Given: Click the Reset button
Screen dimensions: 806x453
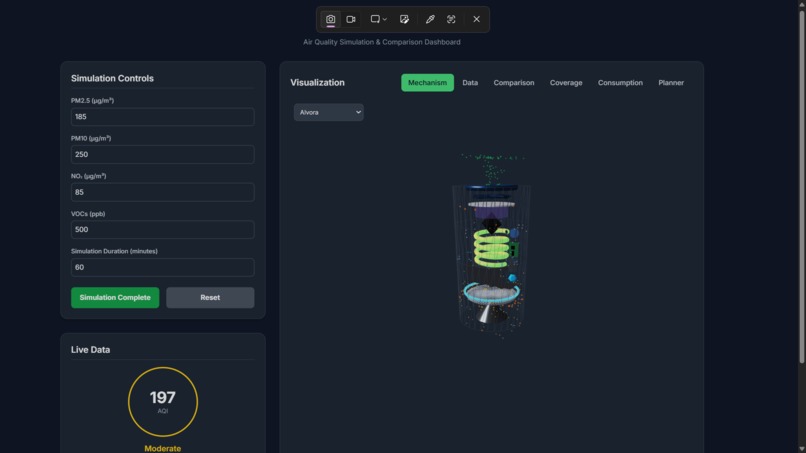Looking at the screenshot, I should 210,298.
